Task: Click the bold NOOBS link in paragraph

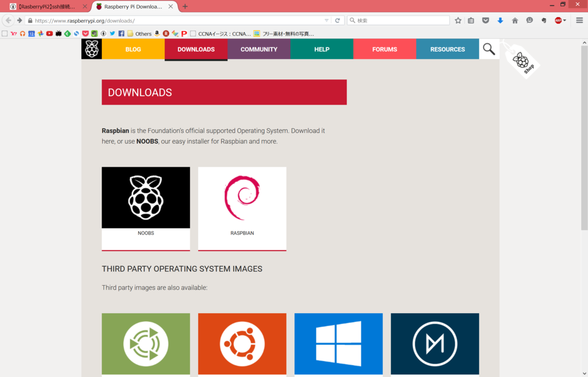Action: coord(147,141)
